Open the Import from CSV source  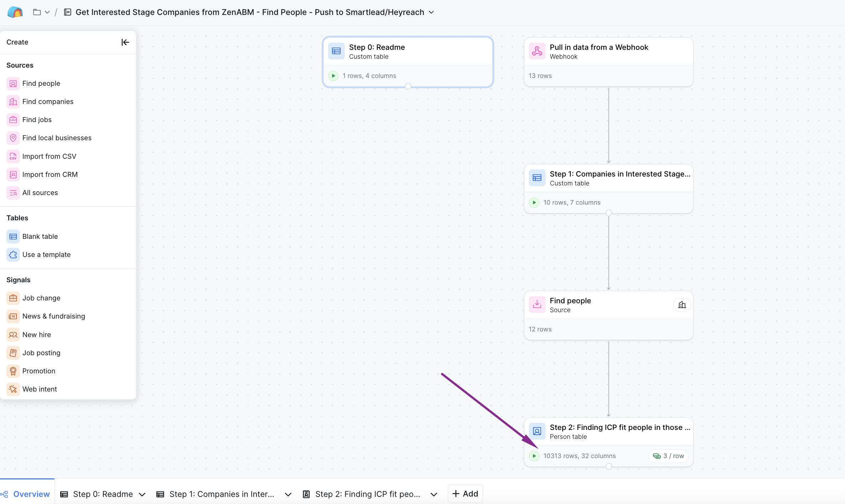coord(49,156)
